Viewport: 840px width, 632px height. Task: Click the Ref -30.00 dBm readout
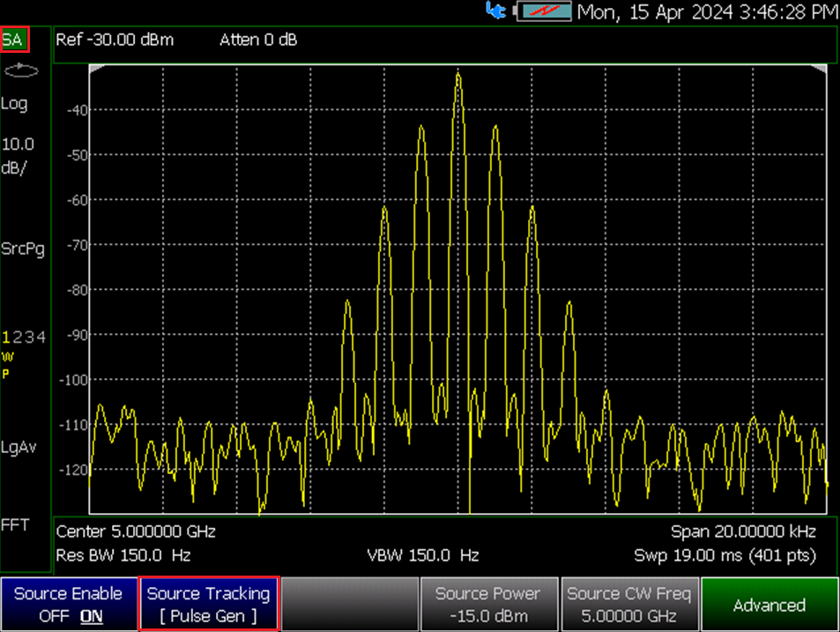click(x=115, y=41)
